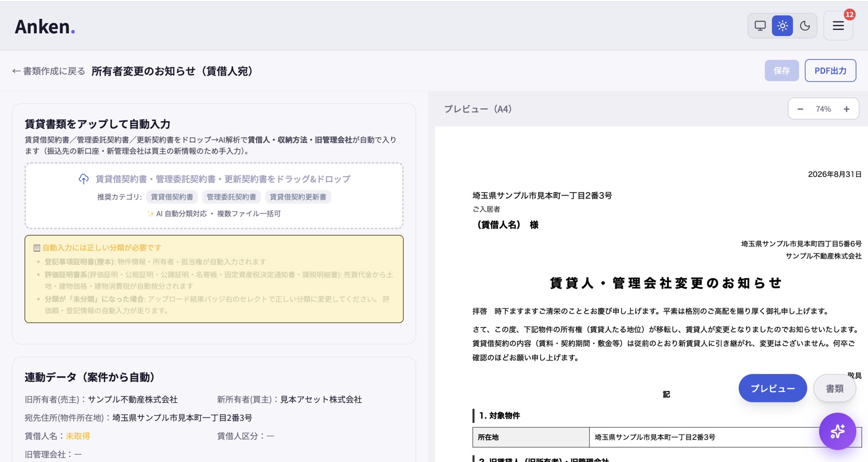
Task: Click the プレビュー（A4） panel label
Action: pos(478,109)
